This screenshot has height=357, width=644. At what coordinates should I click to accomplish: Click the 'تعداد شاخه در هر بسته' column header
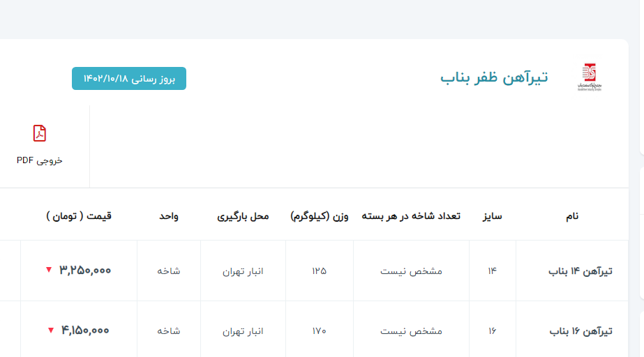411,216
